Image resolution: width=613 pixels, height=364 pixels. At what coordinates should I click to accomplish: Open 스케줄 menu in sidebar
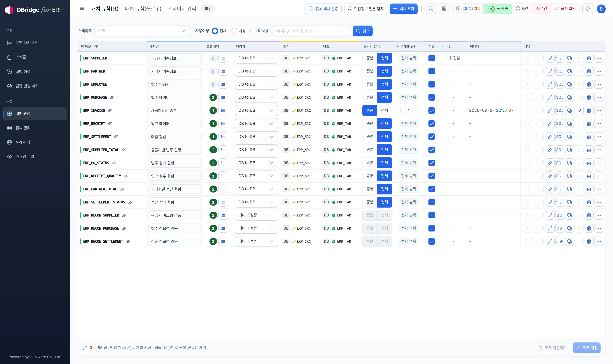[x=35, y=57]
